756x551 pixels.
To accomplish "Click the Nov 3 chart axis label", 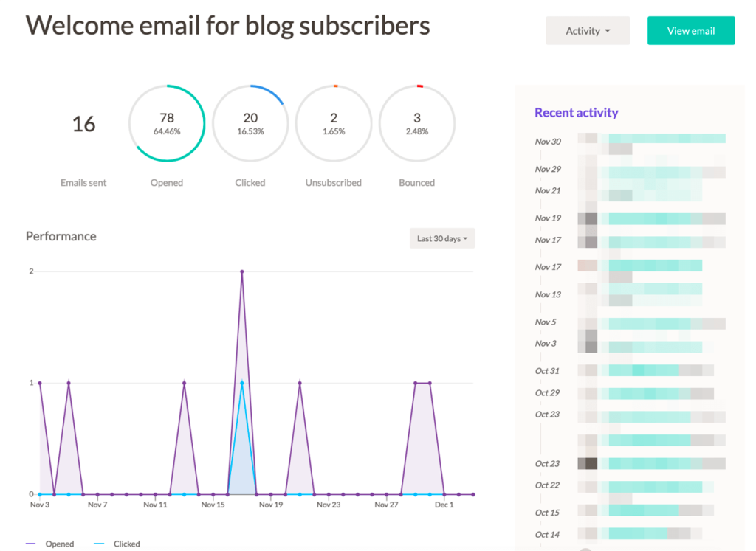I will point(40,505).
